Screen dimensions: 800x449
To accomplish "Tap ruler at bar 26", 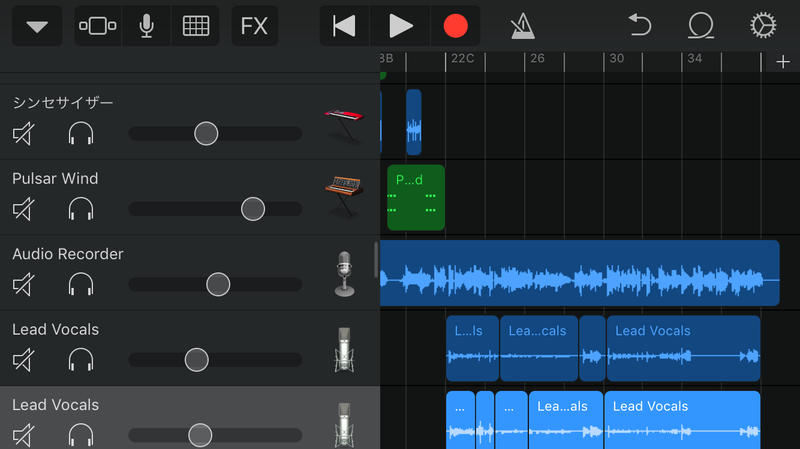I will pos(537,58).
